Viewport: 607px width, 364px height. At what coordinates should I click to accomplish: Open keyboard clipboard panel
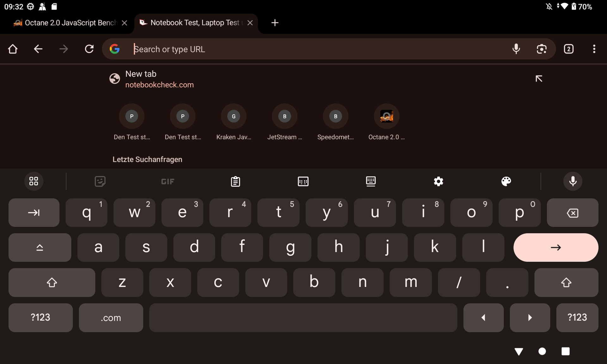[x=235, y=181]
